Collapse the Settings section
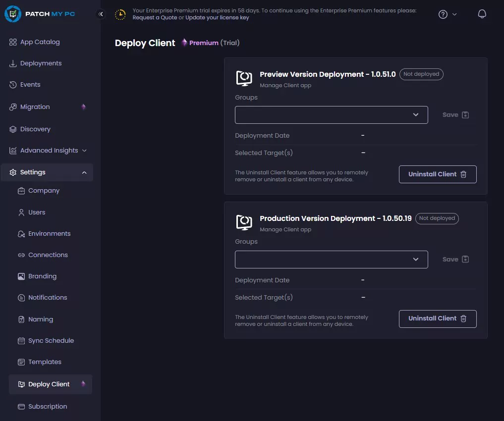This screenshot has height=421, width=504. 33,172
